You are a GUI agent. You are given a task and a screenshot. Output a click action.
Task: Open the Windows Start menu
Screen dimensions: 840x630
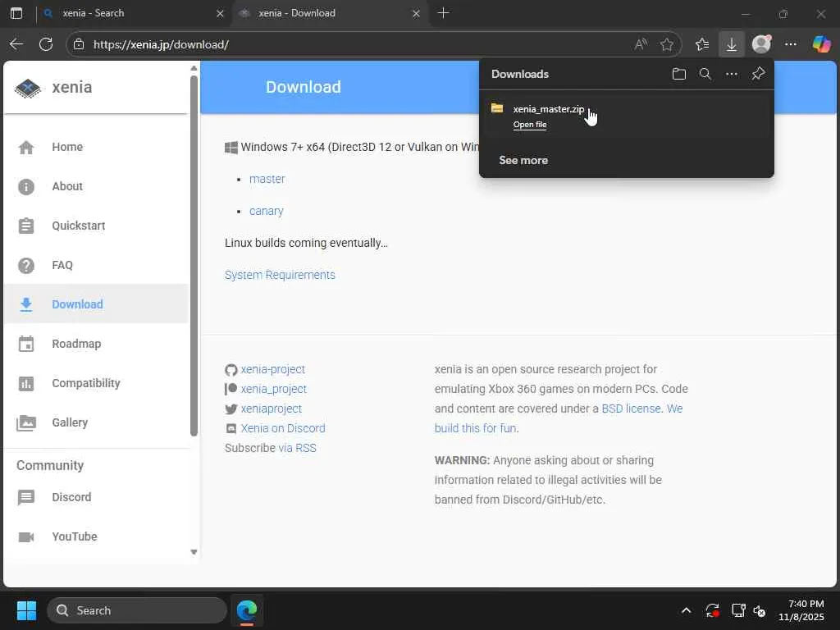26,610
